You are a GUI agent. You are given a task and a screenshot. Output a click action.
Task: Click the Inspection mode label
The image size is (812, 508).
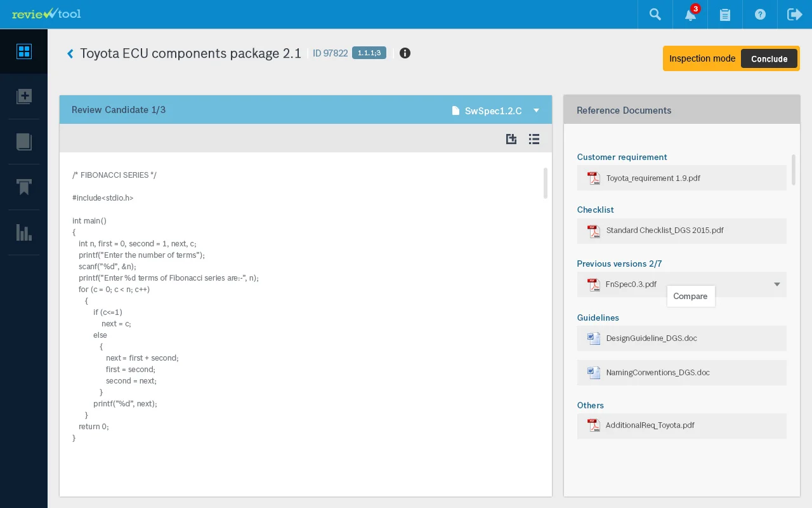[x=702, y=58]
